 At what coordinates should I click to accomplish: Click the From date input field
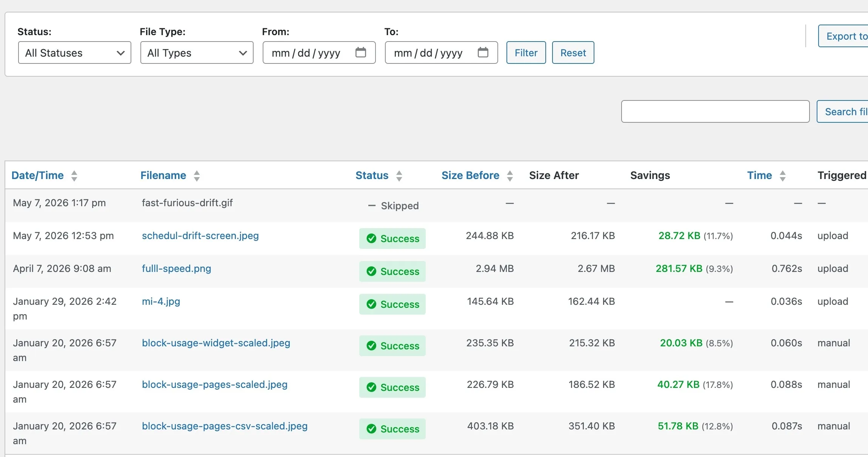coord(319,53)
